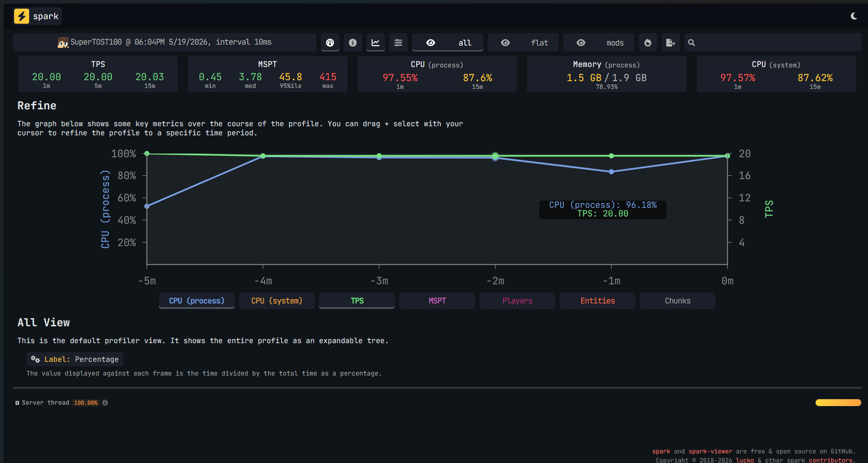Click CPU system 87.62% value
868x463 pixels.
click(x=815, y=78)
